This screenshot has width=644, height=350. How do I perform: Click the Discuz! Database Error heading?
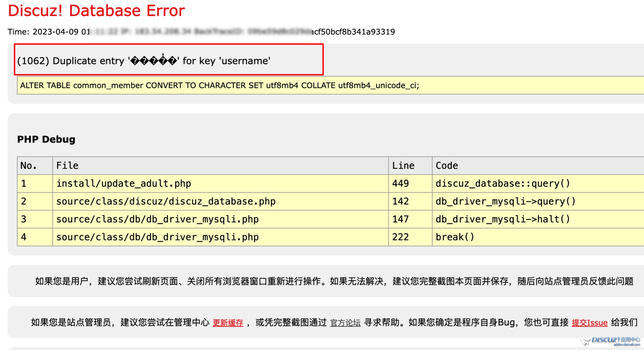click(x=97, y=11)
